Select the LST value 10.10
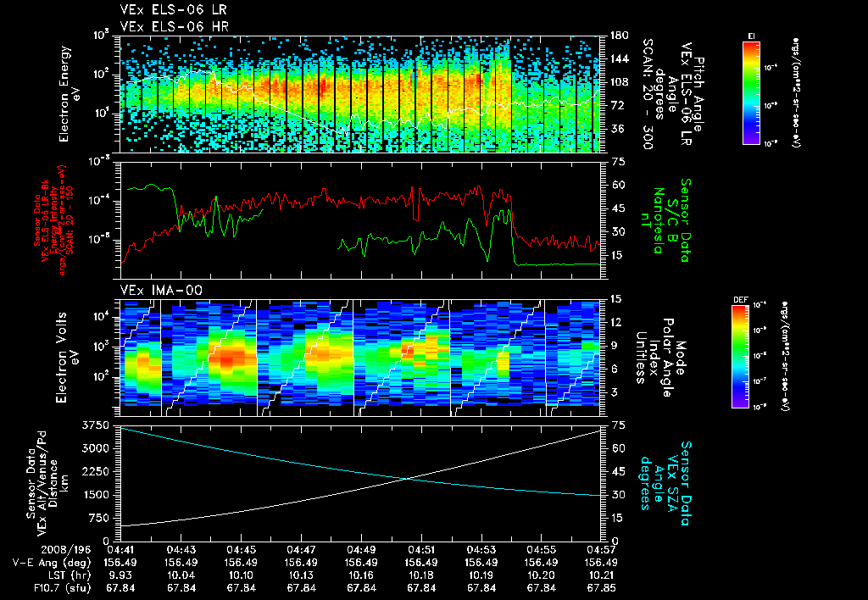The height and width of the screenshot is (600, 868). (241, 575)
